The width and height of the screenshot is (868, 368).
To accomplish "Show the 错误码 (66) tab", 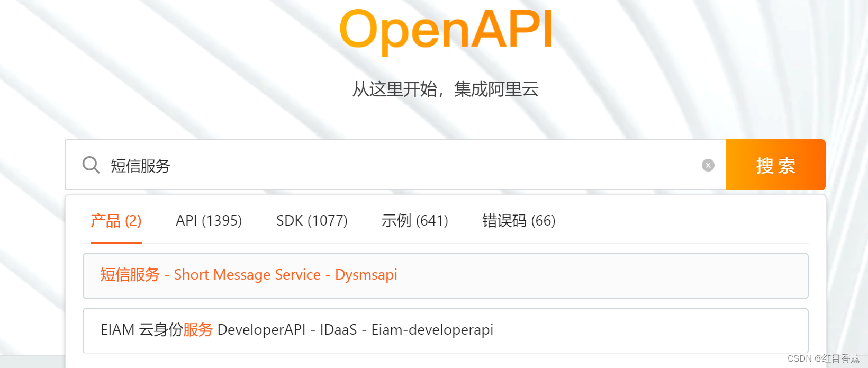I will pyautogui.click(x=519, y=221).
